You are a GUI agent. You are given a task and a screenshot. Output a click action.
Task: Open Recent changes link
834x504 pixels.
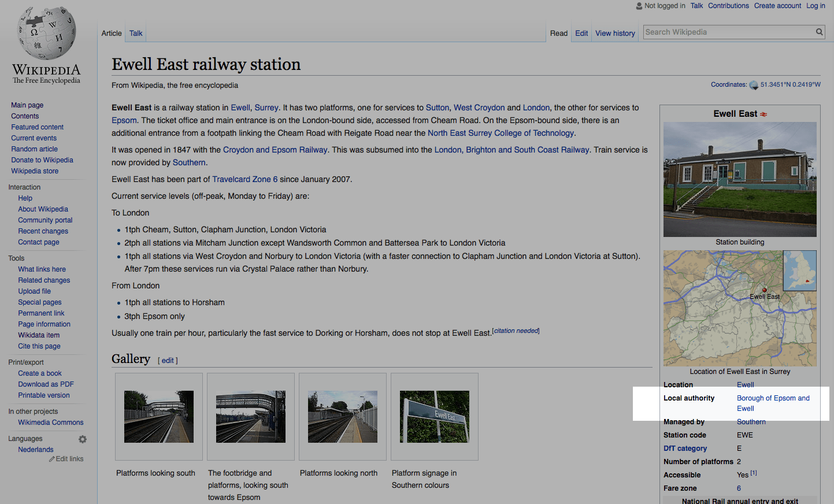point(43,231)
